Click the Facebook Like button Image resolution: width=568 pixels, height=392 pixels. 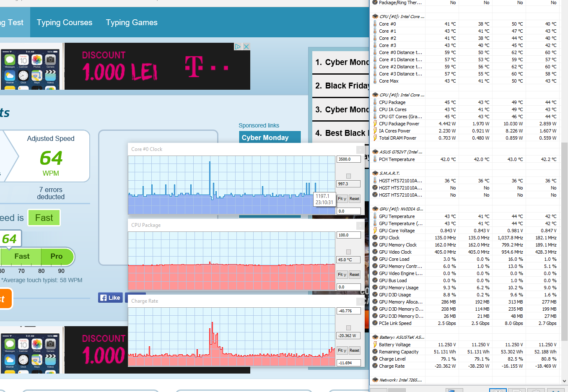(x=110, y=298)
